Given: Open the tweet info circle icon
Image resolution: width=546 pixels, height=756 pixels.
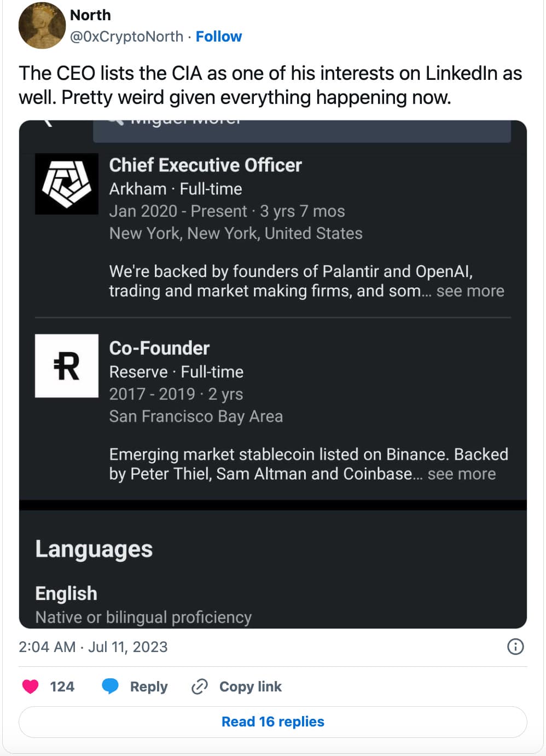Looking at the screenshot, I should (x=515, y=647).
